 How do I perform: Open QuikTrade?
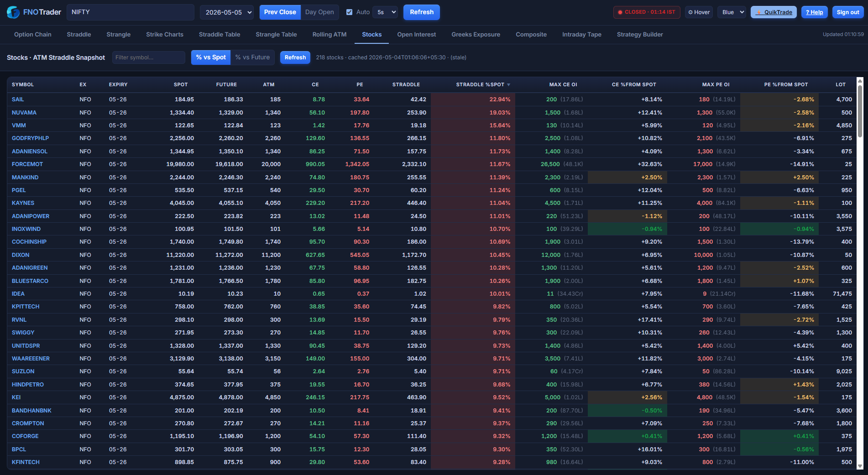[774, 12]
